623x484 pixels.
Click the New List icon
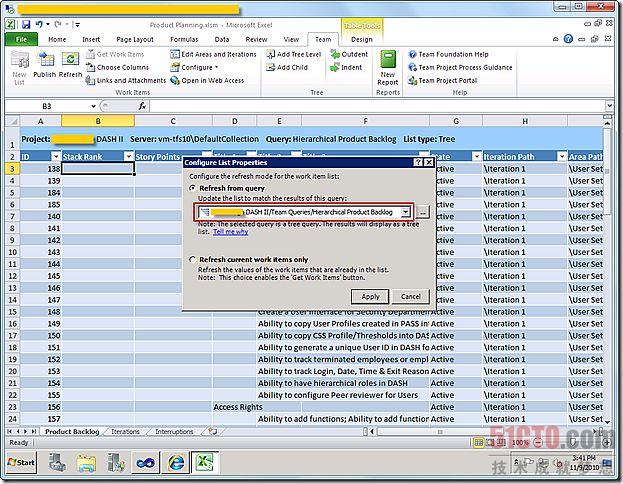[x=19, y=68]
